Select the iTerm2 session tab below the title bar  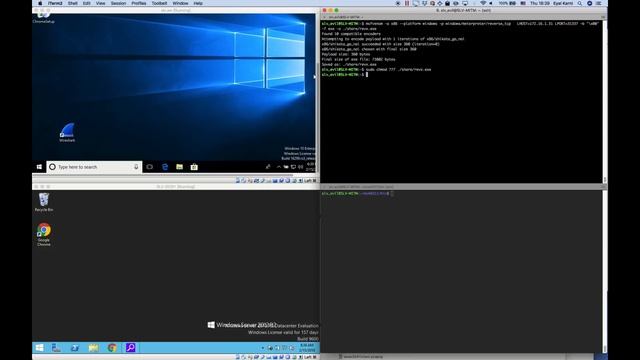(x=344, y=17)
